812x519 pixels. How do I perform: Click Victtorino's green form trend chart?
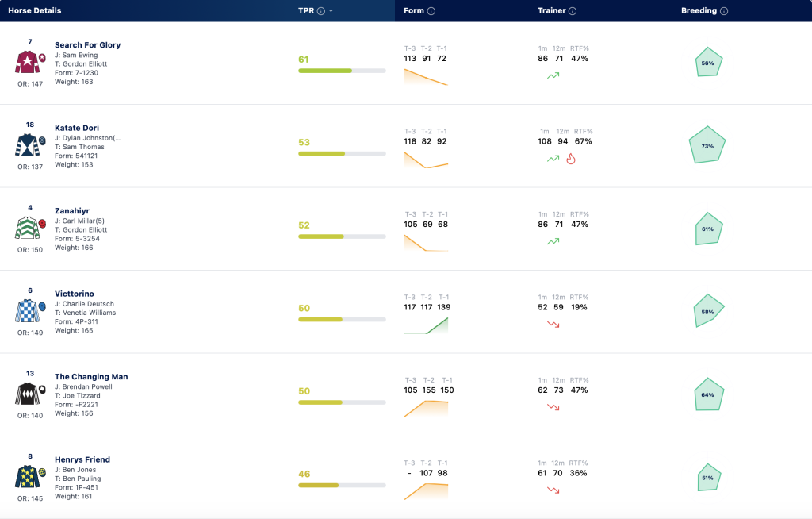[426, 325]
